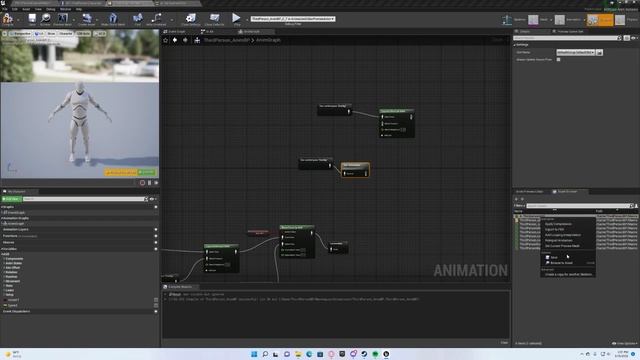The image size is (640, 360).
Task: Pause the preview viewport animation
Action: coord(149,183)
